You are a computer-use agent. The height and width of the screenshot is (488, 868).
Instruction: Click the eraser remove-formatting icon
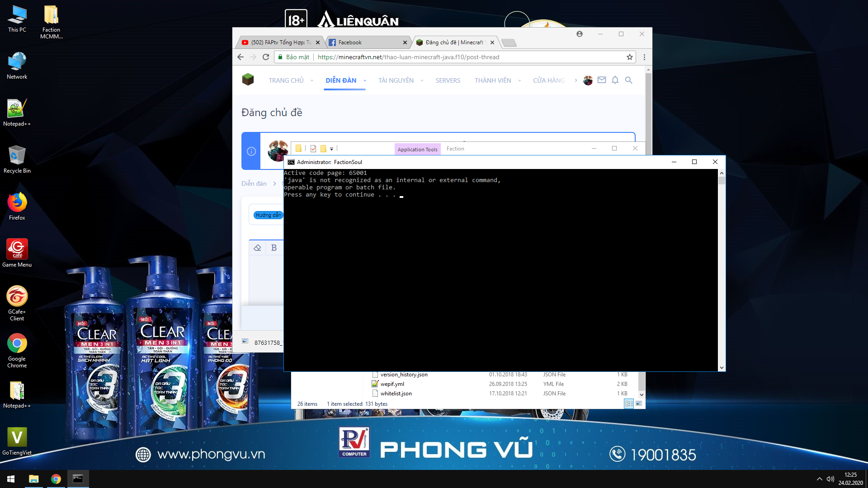pyautogui.click(x=257, y=248)
